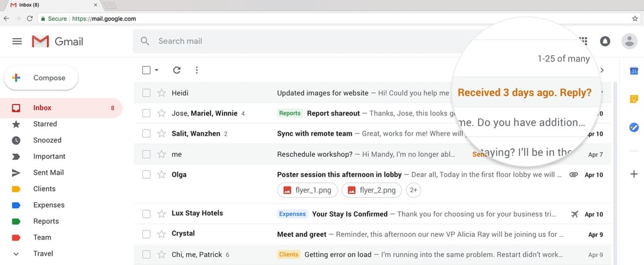The height and width of the screenshot is (265, 644).
Task: Click the Expenses tag on Your Stay email
Action: 292,214
